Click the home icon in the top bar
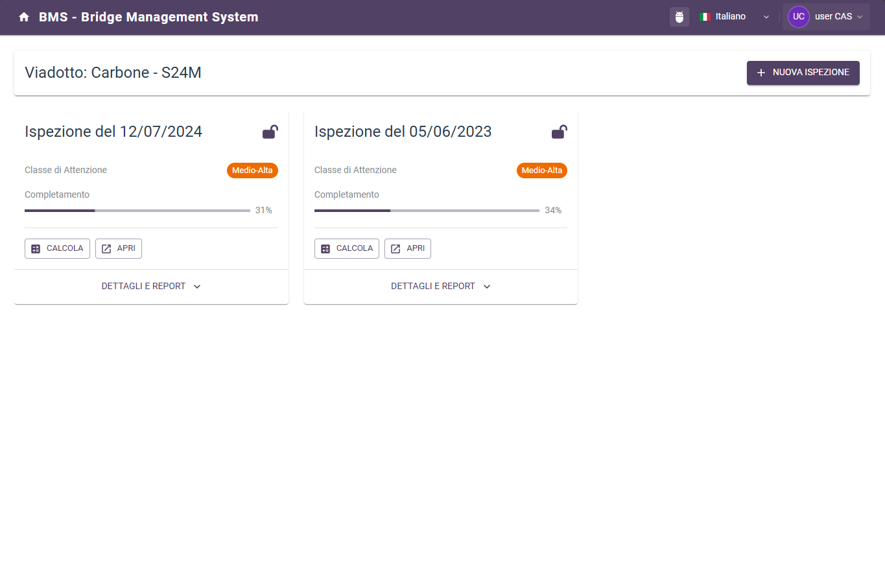The image size is (885, 588). pos(23,17)
